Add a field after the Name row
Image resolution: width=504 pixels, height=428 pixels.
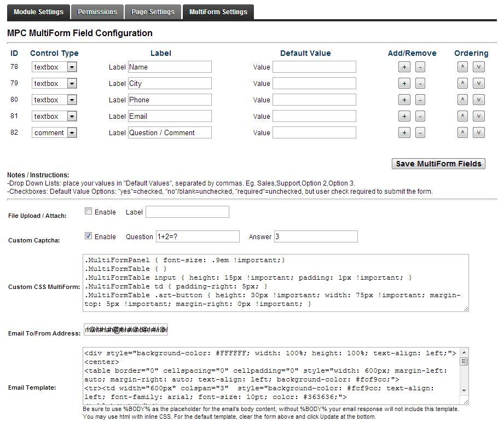tap(404, 67)
